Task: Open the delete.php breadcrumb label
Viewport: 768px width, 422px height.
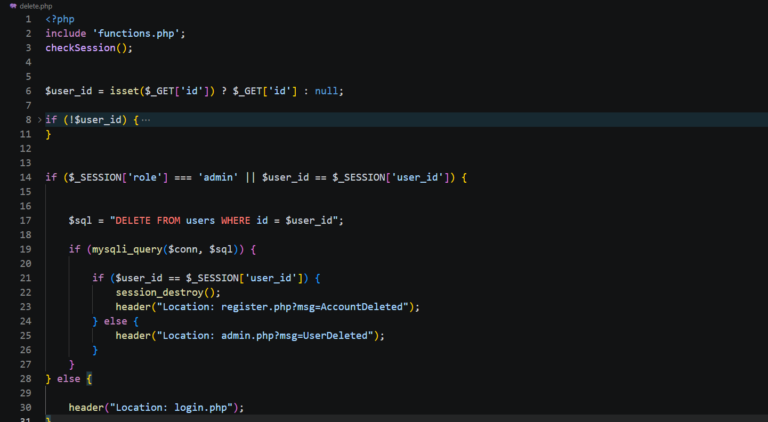Action: point(36,6)
